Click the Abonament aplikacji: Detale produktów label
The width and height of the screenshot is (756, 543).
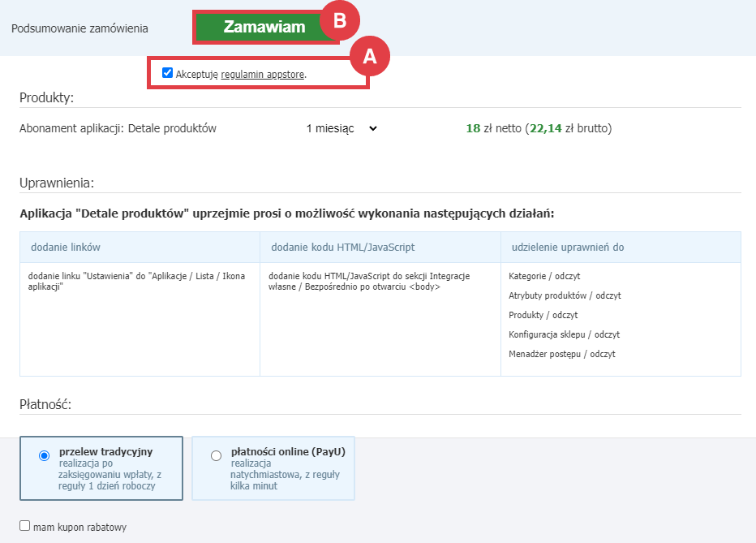click(118, 128)
